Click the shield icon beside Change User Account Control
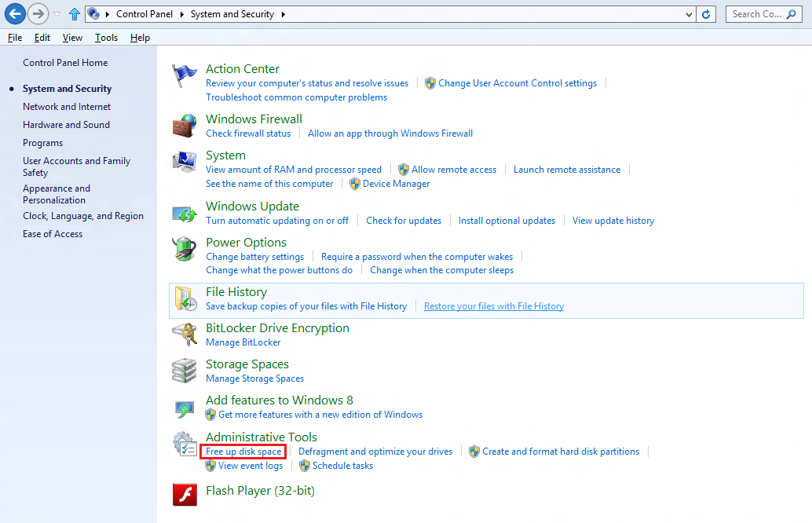Screen dimensions: 812x523 (x=430, y=83)
